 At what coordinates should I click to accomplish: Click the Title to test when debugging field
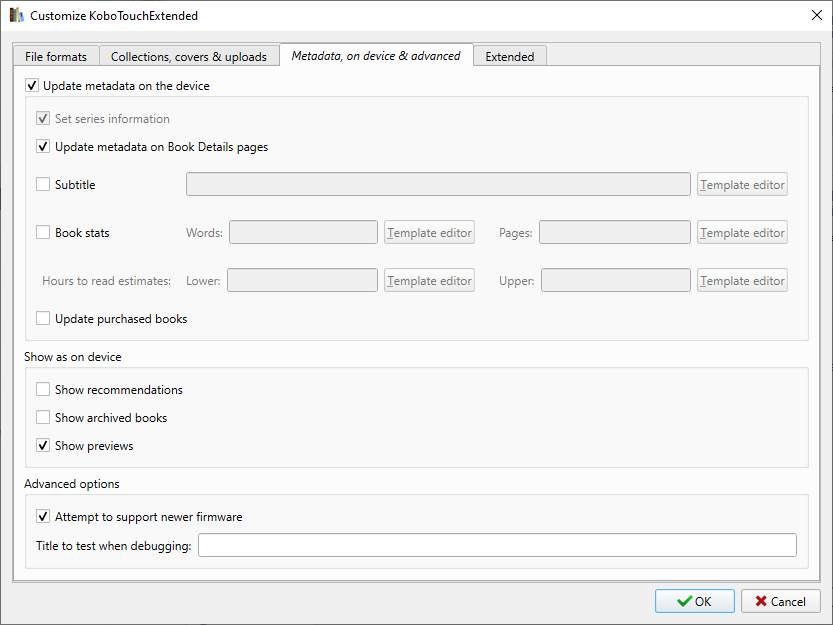click(497, 545)
